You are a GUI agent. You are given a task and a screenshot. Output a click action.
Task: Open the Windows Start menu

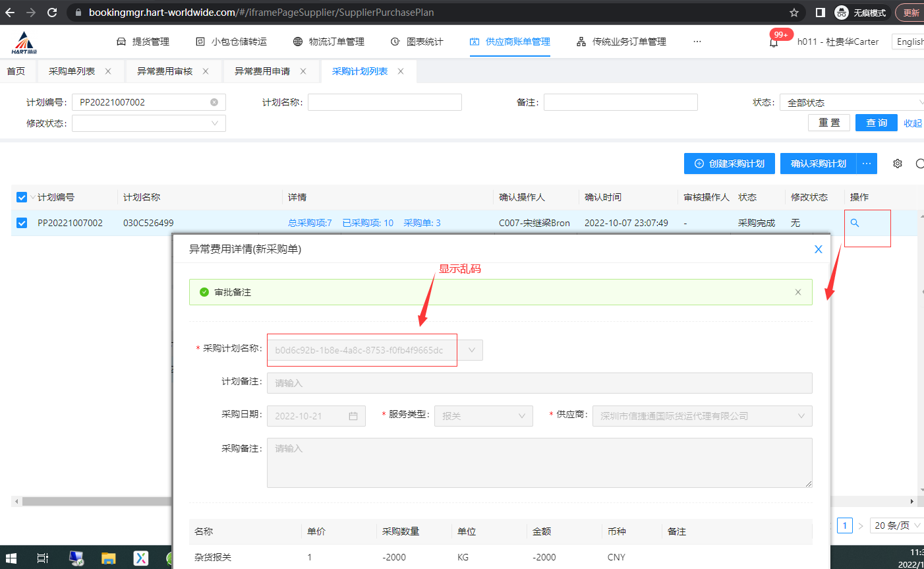11,558
